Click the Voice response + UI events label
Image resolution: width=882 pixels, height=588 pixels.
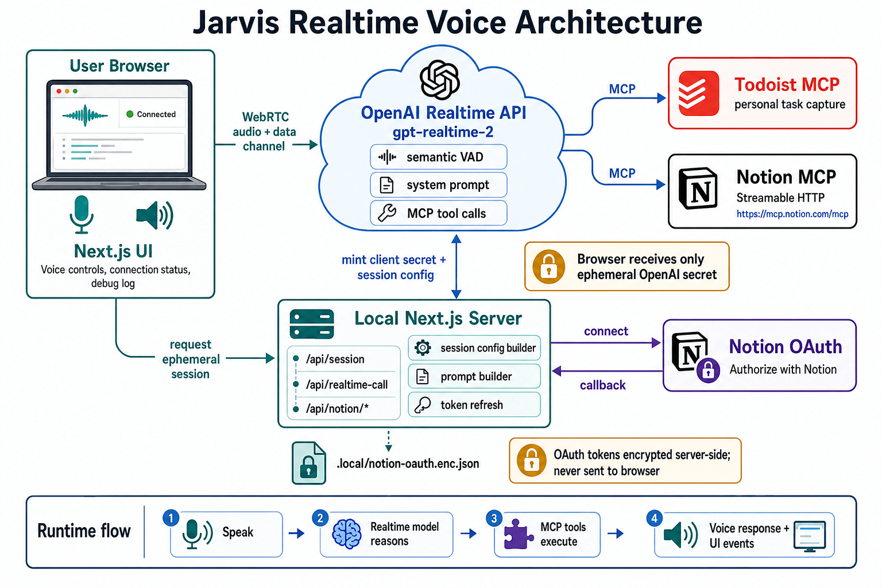pyautogui.click(x=749, y=536)
